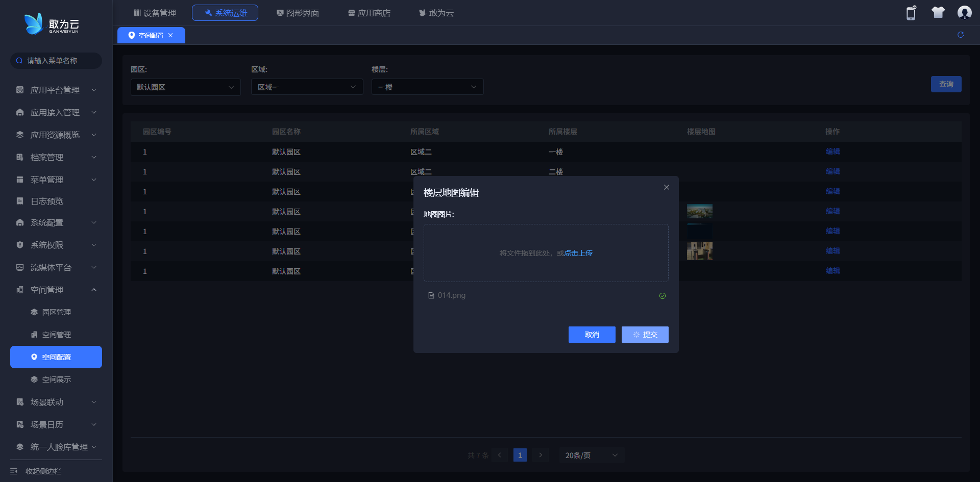This screenshot has height=482, width=980.
Task: Click the 014.png file icon
Action: tap(431, 295)
